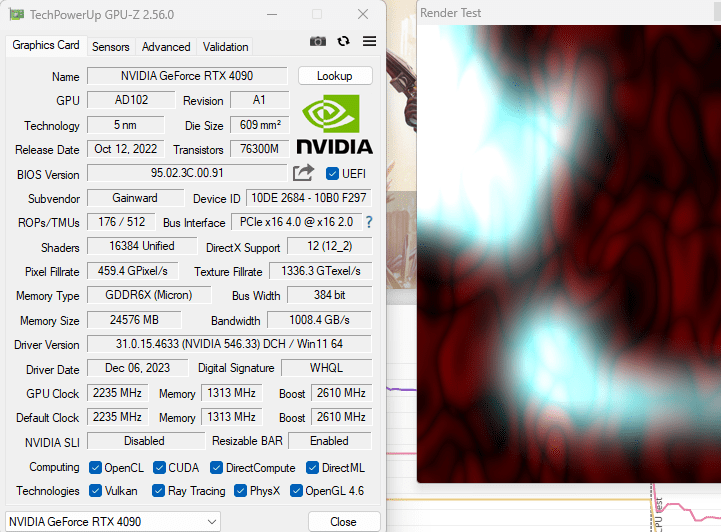The image size is (721, 532).
Task: Click the Revision value A1
Action: tap(259, 100)
